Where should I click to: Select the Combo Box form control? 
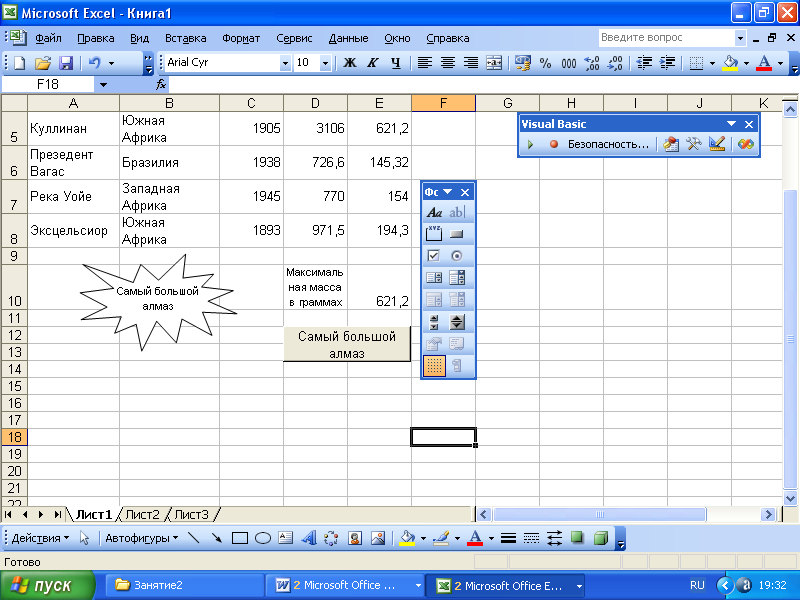(457, 278)
